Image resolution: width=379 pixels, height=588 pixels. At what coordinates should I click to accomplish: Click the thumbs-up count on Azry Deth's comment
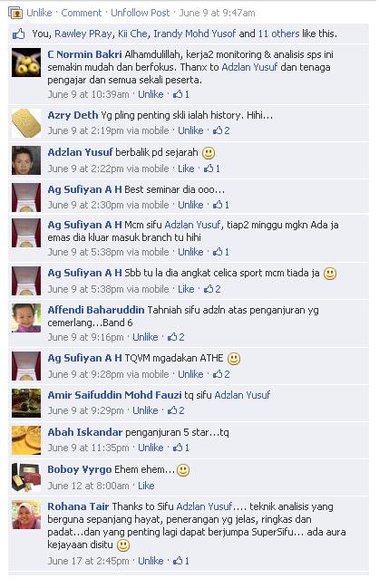[x=221, y=130]
